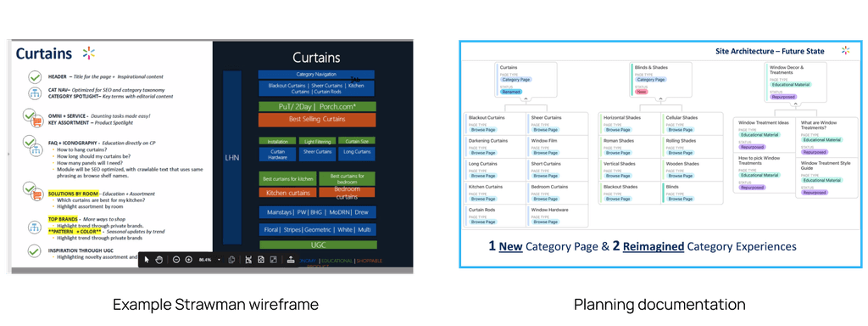
Task: Click the Blinds card under Blinds & Shades
Action: 692,193
